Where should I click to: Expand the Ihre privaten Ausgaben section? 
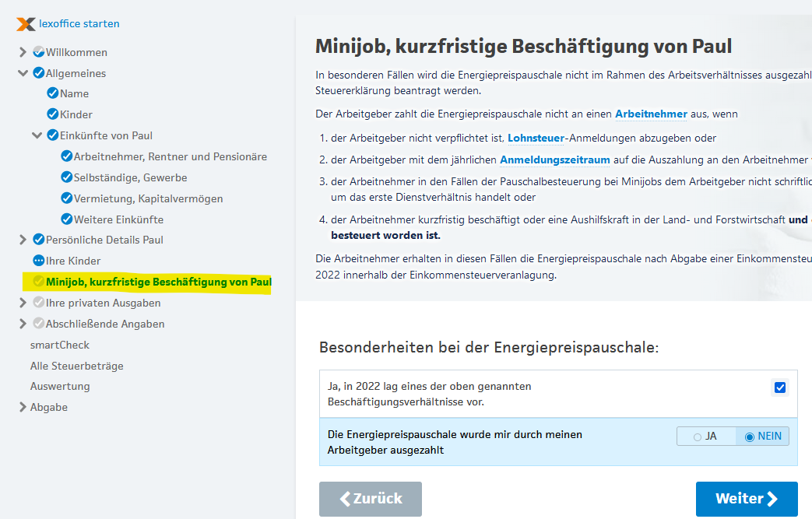click(x=23, y=303)
